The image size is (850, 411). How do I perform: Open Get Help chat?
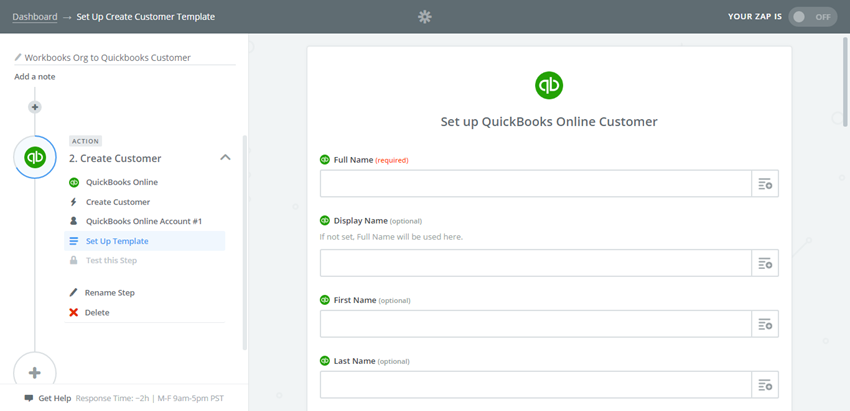coord(55,398)
